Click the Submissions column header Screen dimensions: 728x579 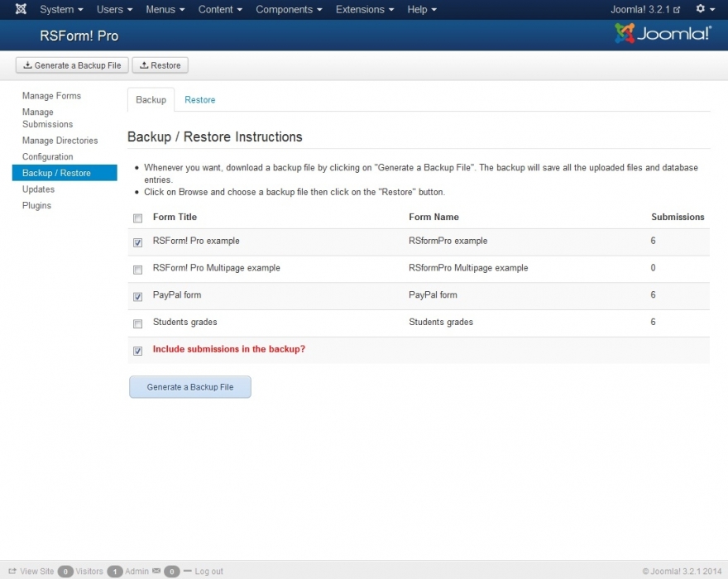[x=678, y=217]
